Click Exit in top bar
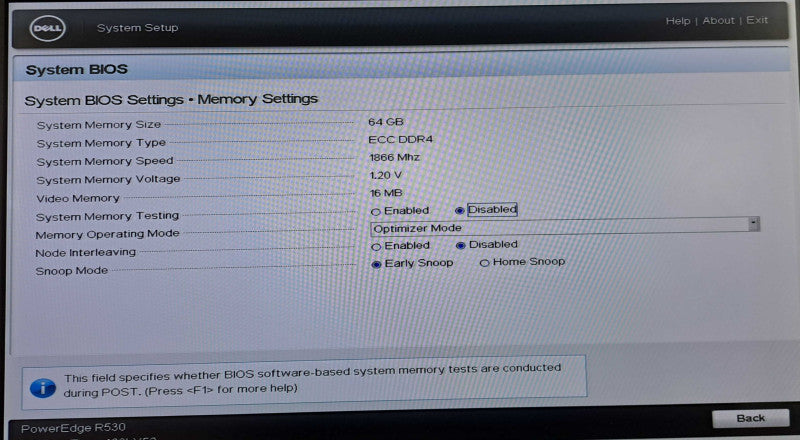This screenshot has height=440, width=800. 757,20
